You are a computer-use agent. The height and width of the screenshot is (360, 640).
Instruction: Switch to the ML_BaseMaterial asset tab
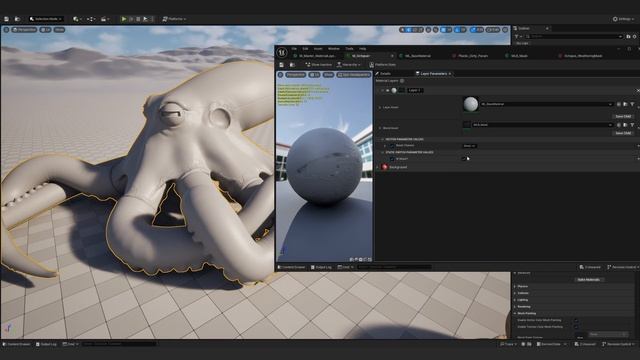416,56
